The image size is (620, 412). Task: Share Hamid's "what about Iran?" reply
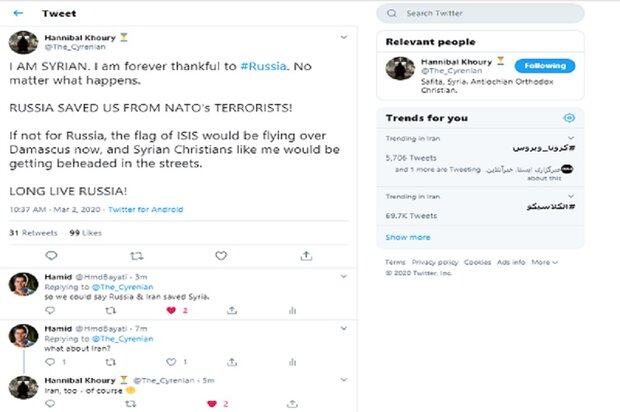click(x=230, y=363)
